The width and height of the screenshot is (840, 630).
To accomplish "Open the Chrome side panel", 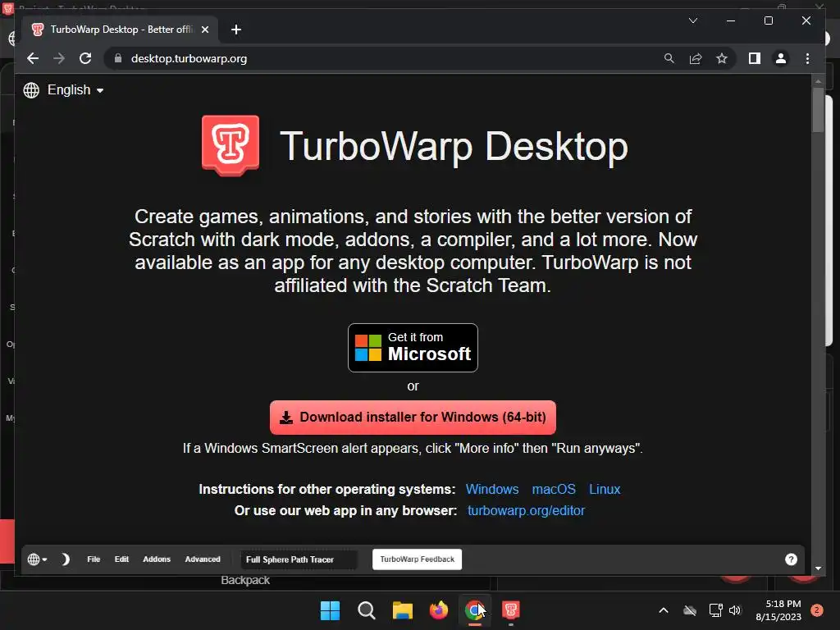I will [755, 58].
